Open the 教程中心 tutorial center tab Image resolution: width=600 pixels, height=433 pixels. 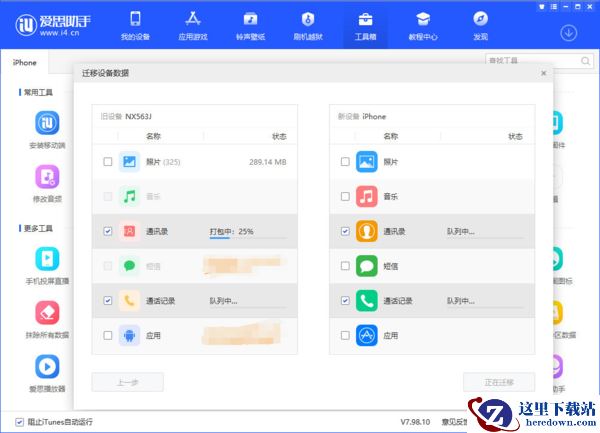click(423, 25)
